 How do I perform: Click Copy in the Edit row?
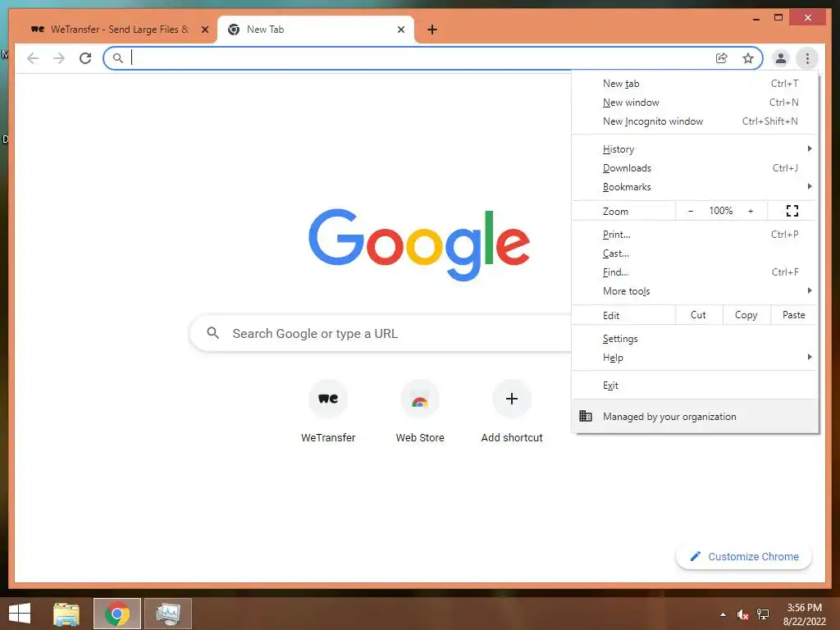(x=746, y=315)
